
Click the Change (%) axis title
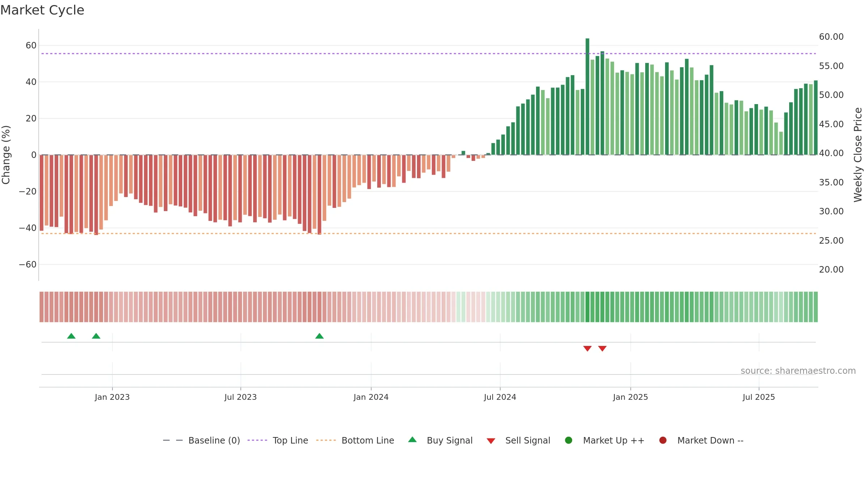point(6,155)
